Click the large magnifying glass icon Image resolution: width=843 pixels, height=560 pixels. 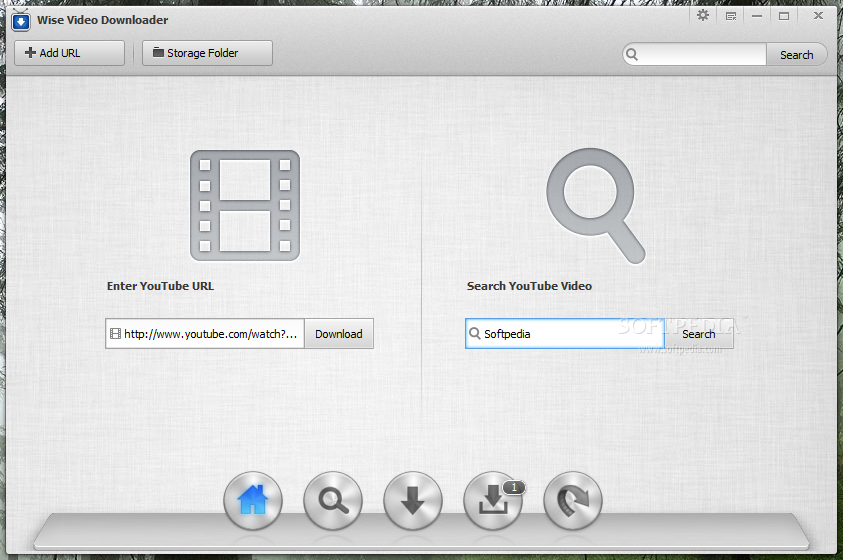click(x=596, y=206)
